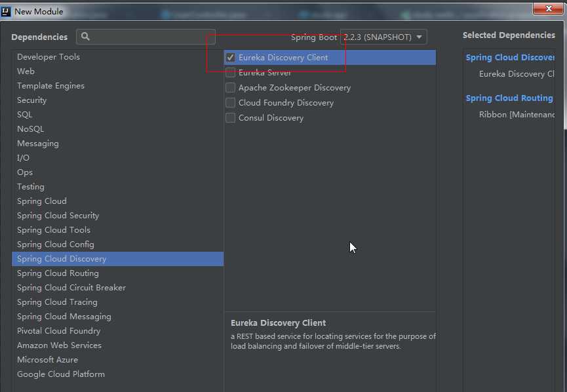Image resolution: width=567 pixels, height=392 pixels.
Task: Check the Eureka Server checkbox
Action: click(230, 73)
